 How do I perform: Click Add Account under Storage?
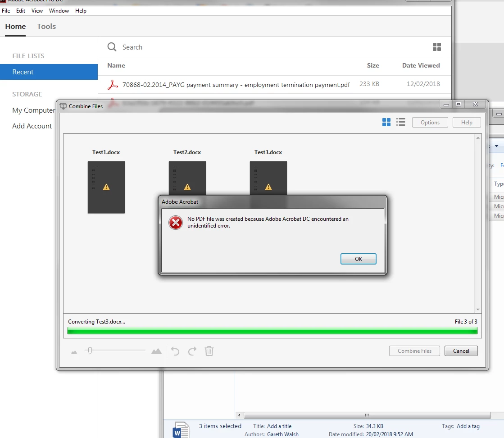coord(32,126)
